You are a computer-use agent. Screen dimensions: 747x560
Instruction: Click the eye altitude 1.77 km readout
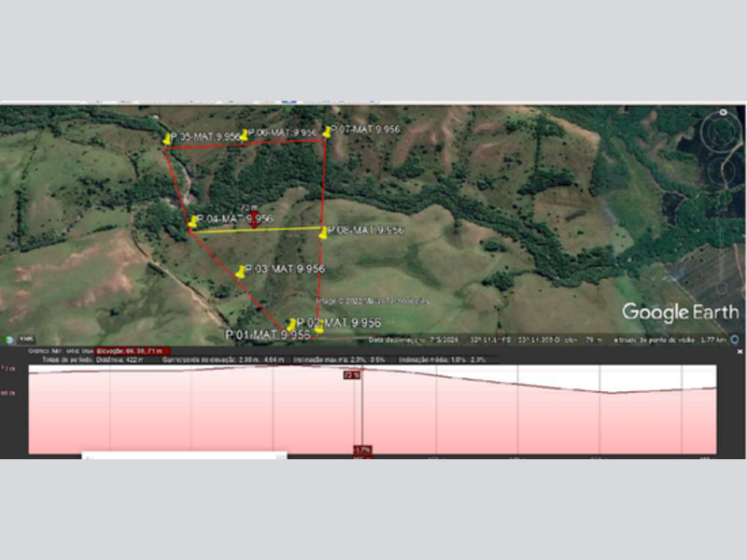pos(669,340)
